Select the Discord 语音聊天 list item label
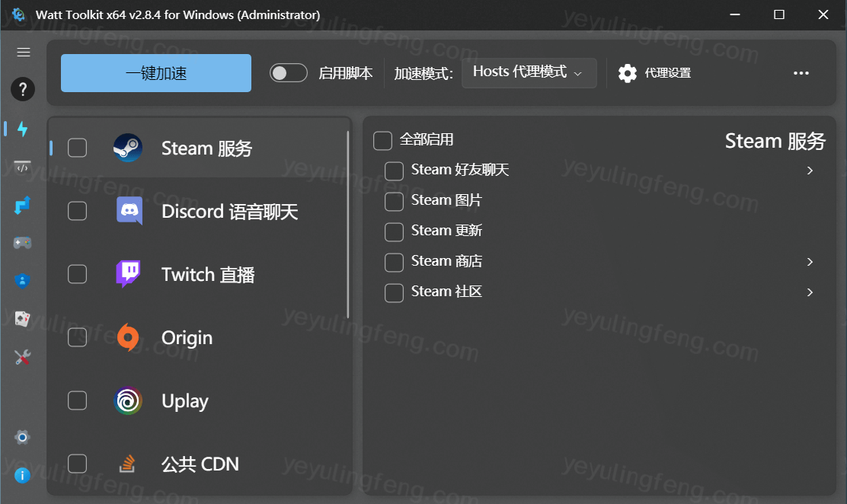 pyautogui.click(x=229, y=212)
